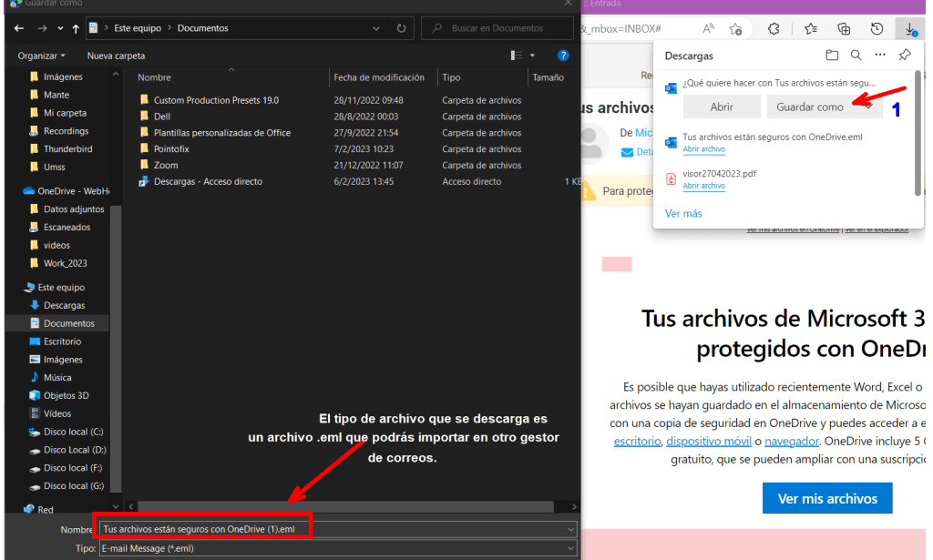Click Ver mis archivos button in email
The height and width of the screenshot is (560, 933).
pyautogui.click(x=827, y=498)
